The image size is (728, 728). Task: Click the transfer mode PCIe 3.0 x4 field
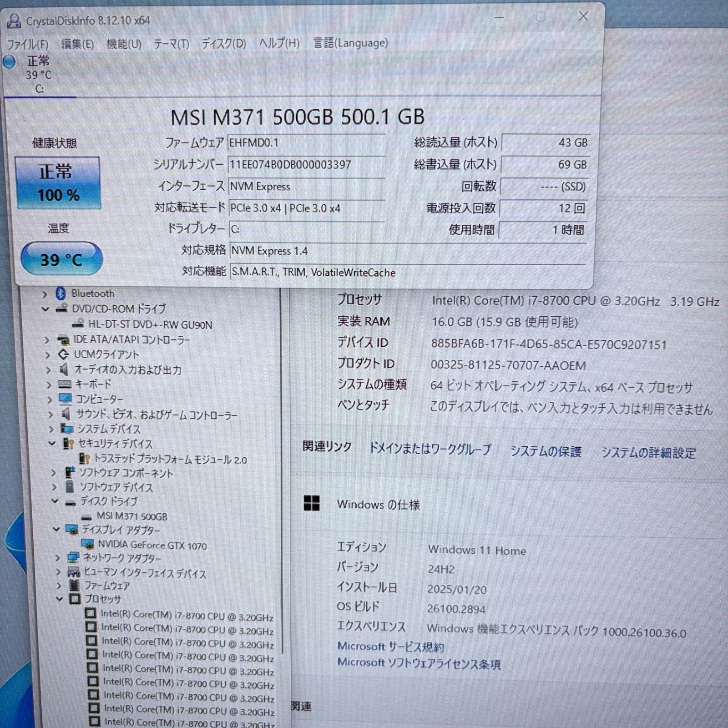pyautogui.click(x=306, y=208)
